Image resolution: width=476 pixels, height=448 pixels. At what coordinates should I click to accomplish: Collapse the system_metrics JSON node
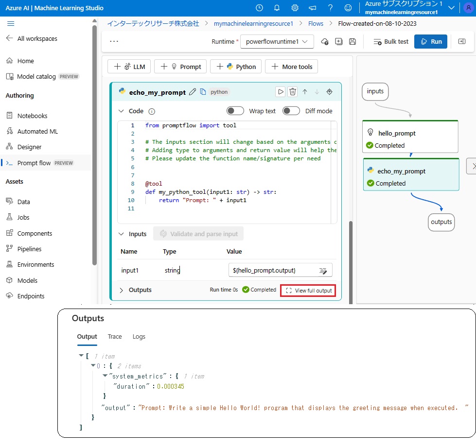(x=105, y=376)
